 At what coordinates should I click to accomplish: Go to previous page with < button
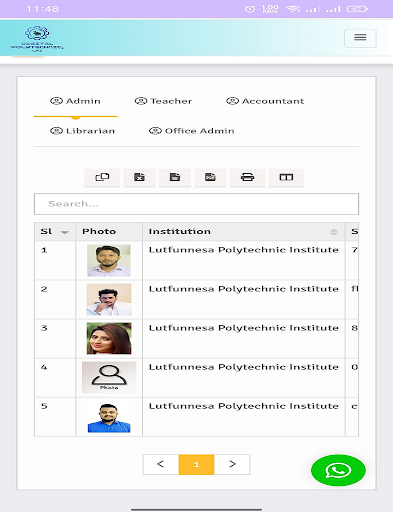pyautogui.click(x=161, y=464)
